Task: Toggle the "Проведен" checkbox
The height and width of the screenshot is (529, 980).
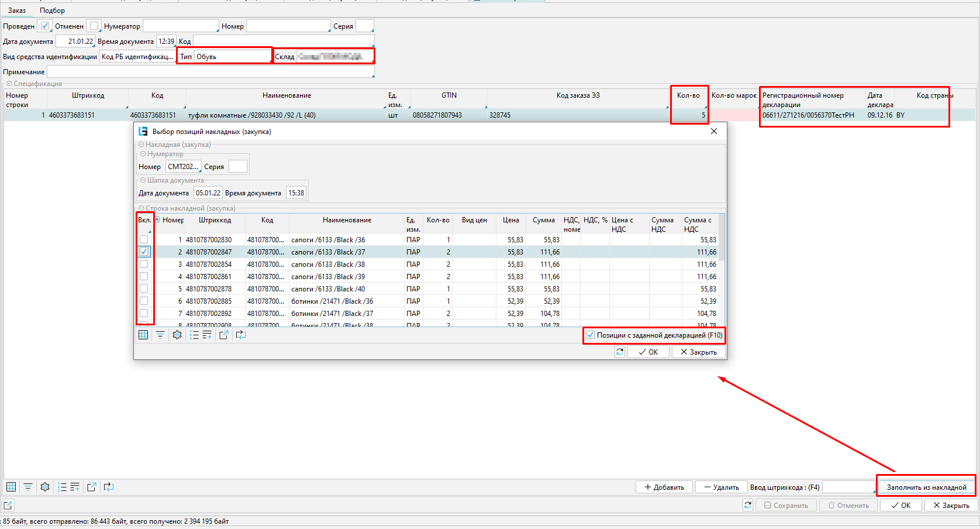Action: coord(45,26)
